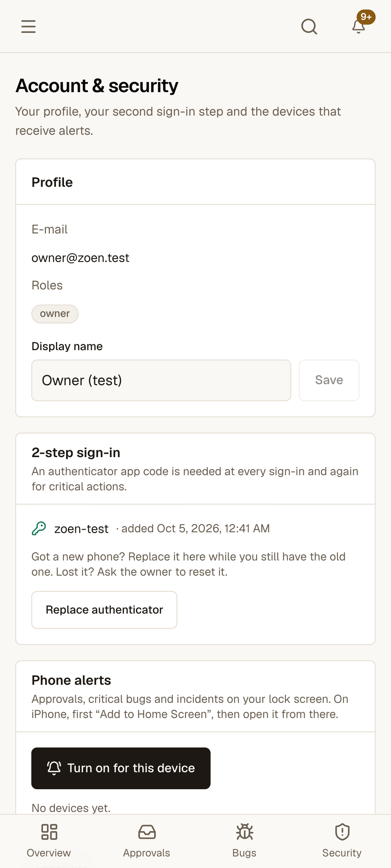Tap the search magnifier icon
Viewport: 391px width, 868px height.
click(x=309, y=26)
